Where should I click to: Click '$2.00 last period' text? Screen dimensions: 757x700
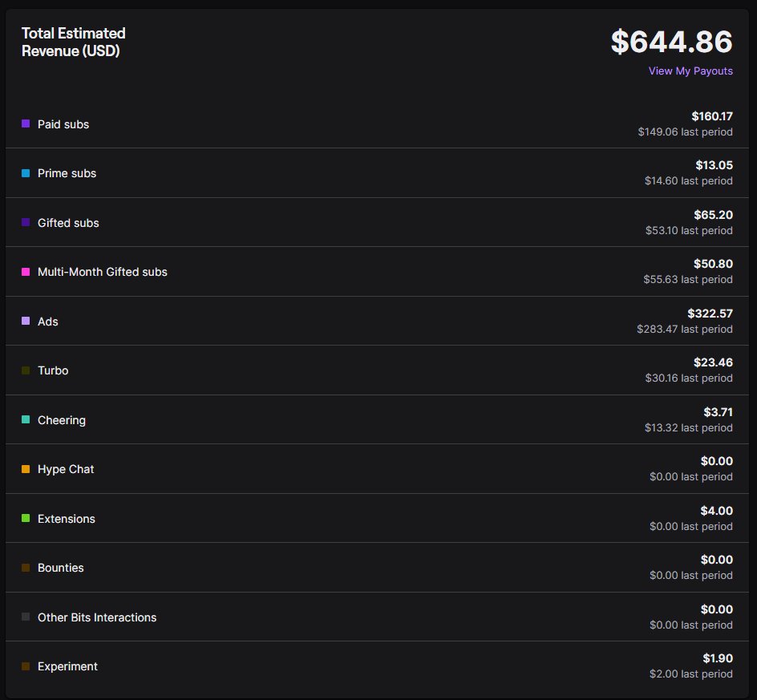point(691,674)
